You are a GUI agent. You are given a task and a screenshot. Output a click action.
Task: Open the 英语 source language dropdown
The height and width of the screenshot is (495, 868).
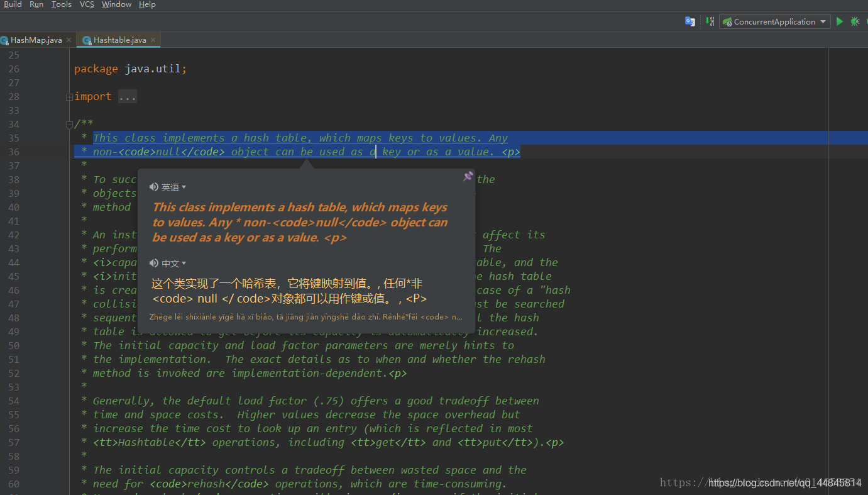click(173, 187)
